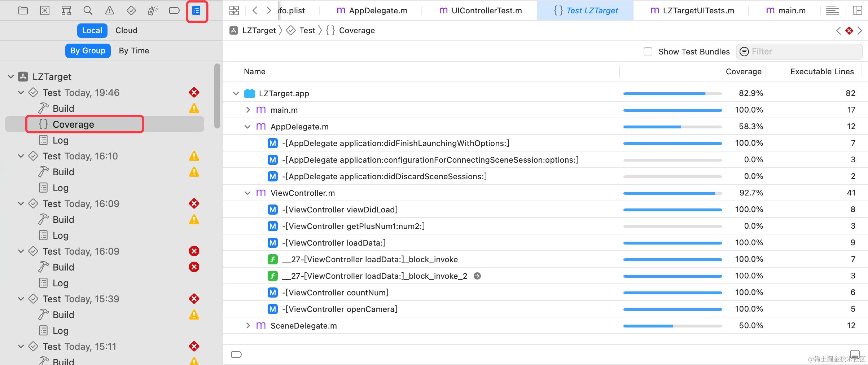868x365 pixels.
Task: Sort reports By Group
Action: point(88,51)
